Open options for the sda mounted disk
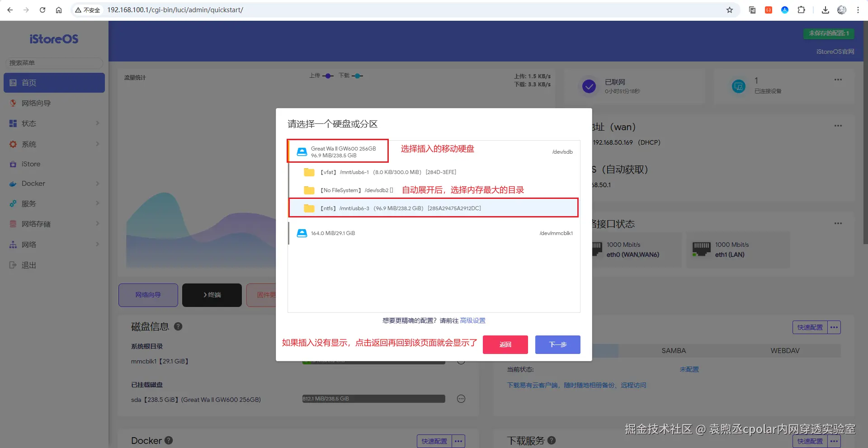Viewport: 868px width, 448px height. point(461,399)
